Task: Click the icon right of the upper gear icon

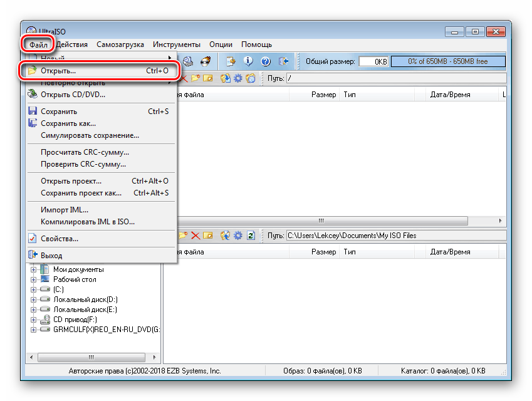Action: (x=251, y=78)
